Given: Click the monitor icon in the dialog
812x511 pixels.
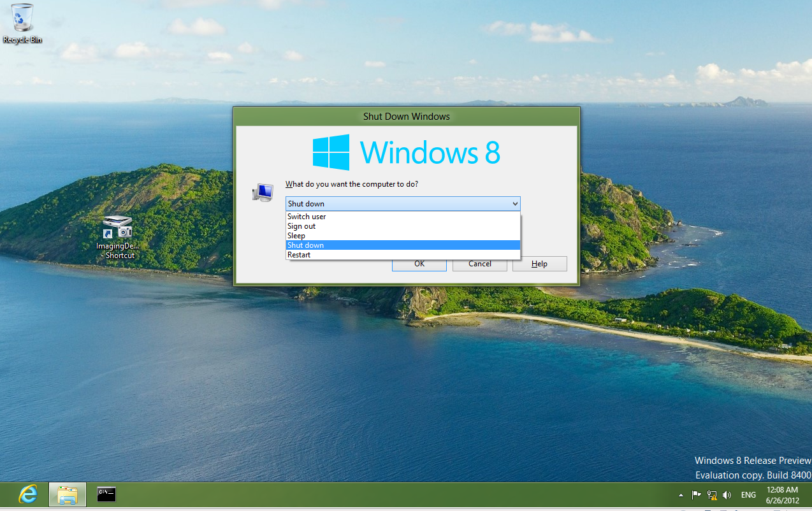Looking at the screenshot, I should [262, 192].
